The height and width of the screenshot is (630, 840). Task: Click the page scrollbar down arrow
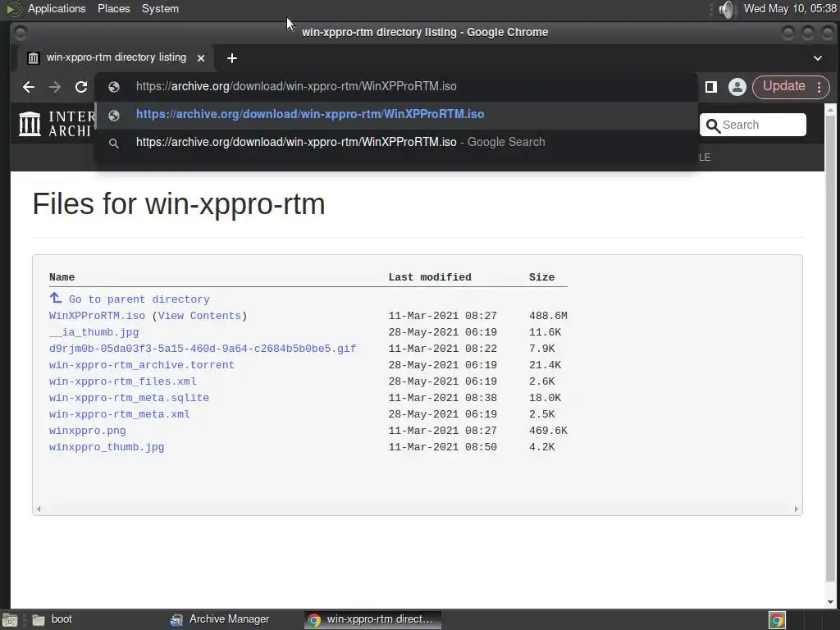(830, 601)
